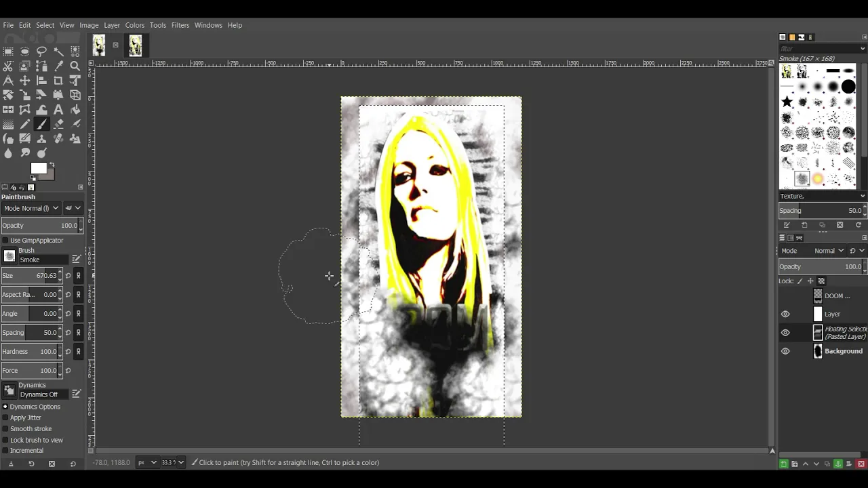This screenshot has height=488, width=868.
Task: Toggle visibility of Floating Selection layer
Action: coord(785,333)
